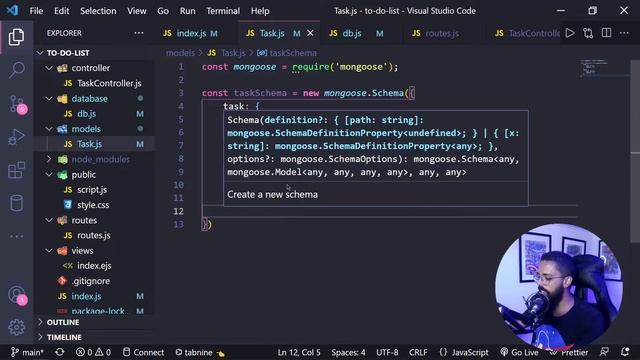This screenshot has width=640, height=360.
Task: Open index.ejs in the file tree
Action: (94, 266)
